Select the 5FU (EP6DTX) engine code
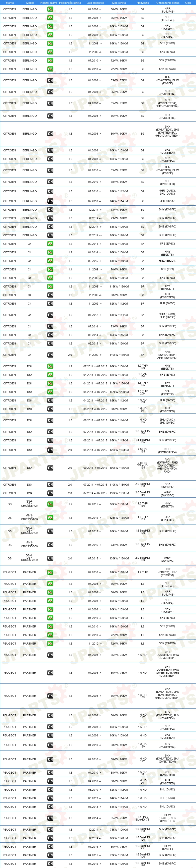The image size is (196, 868). [167, 392]
